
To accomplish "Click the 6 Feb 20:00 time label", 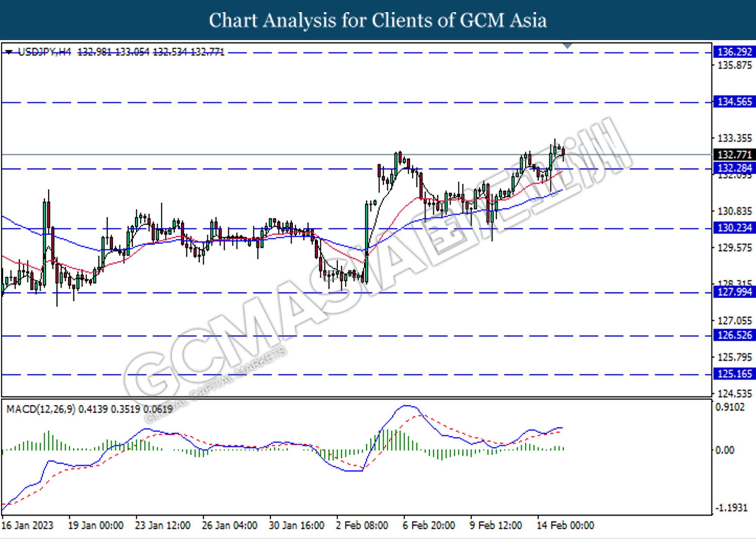I will tap(429, 526).
